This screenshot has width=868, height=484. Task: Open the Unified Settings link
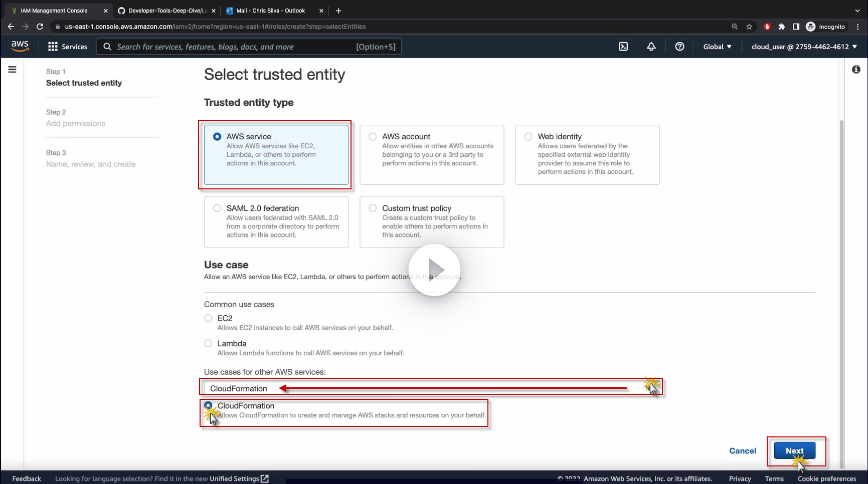239,478
